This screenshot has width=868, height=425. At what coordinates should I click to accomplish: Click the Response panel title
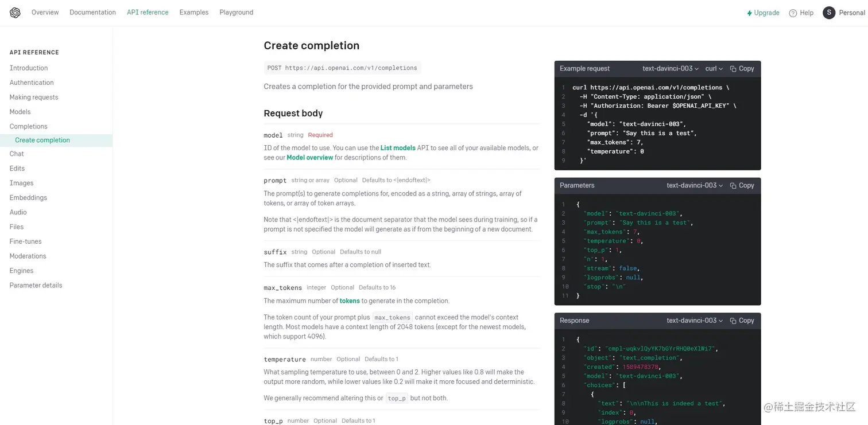point(575,321)
